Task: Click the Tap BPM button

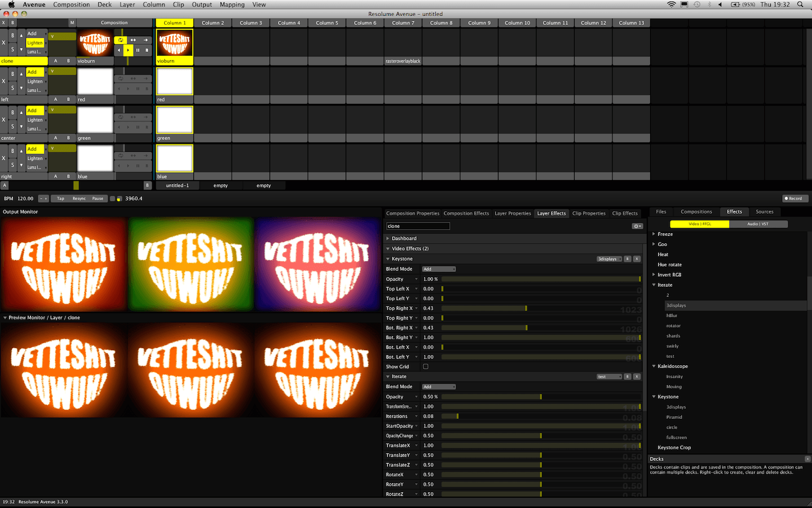Action: tap(60, 199)
